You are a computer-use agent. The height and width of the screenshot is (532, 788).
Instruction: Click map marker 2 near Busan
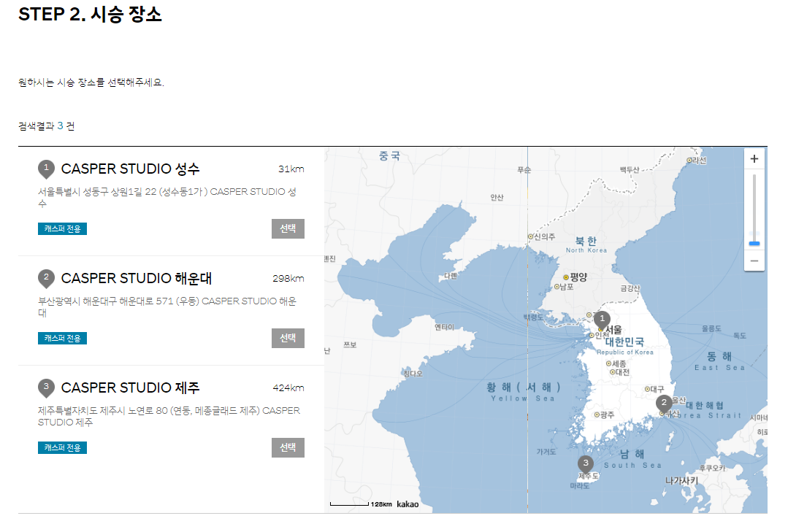(664, 403)
